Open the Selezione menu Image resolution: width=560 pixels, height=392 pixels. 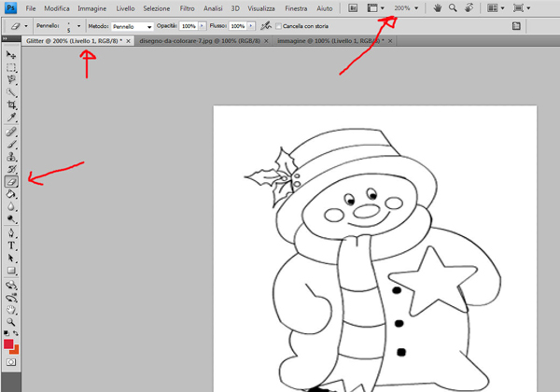tap(157, 8)
